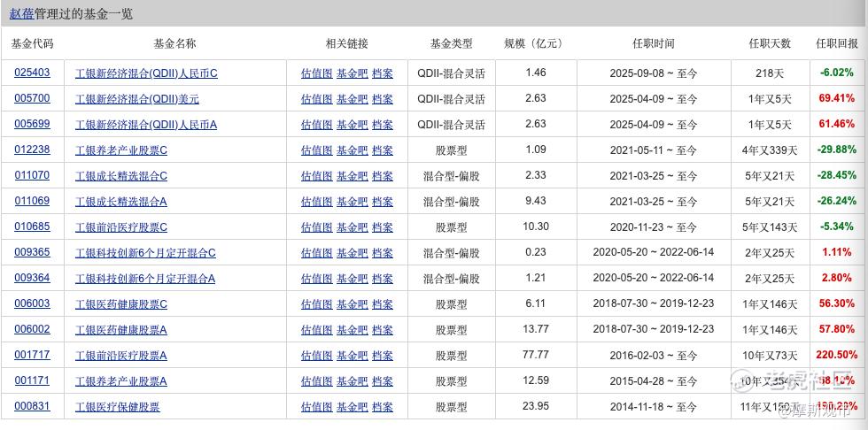
Task: Open 档案 for fund 010685
Action: pos(383,227)
